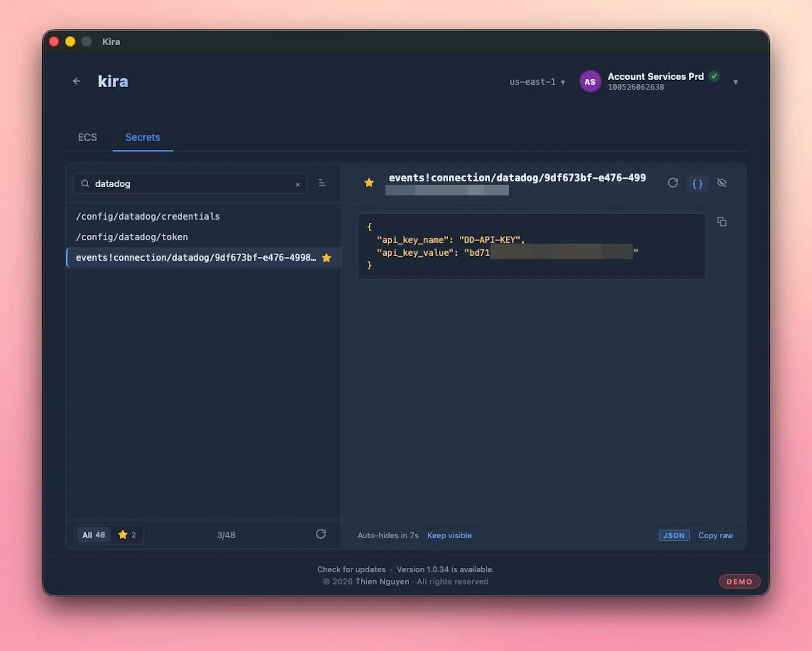Unfavorite the star in the events!connection list row
The width and height of the screenshot is (812, 651).
pos(327,258)
